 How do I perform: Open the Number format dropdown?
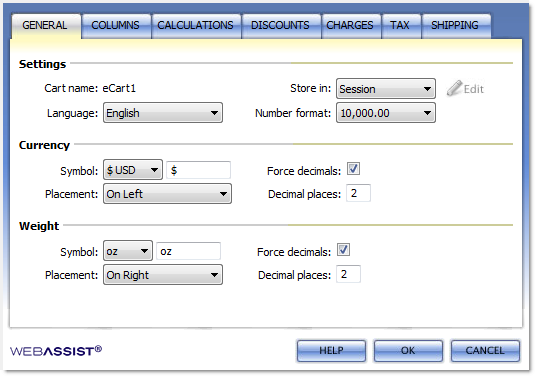click(386, 113)
